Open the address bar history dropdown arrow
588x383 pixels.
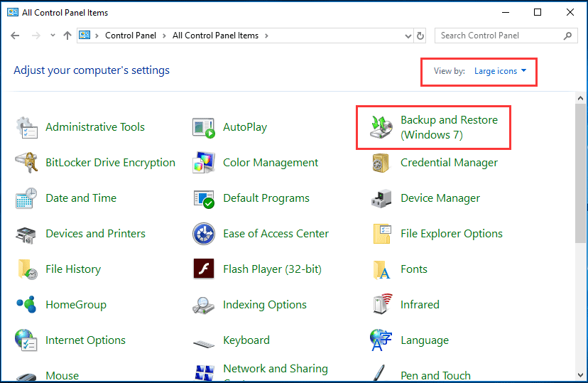pyautogui.click(x=408, y=36)
